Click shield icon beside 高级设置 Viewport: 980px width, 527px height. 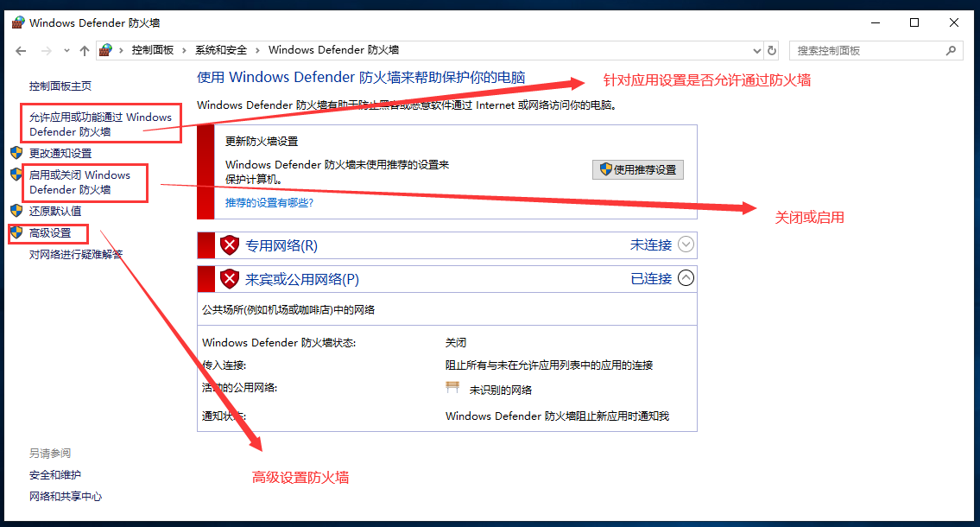(17, 232)
